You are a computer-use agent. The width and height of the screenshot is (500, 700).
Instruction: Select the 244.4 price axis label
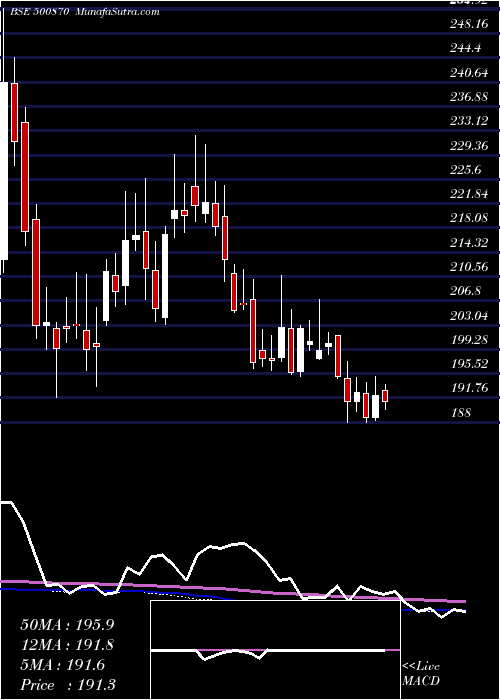point(466,48)
